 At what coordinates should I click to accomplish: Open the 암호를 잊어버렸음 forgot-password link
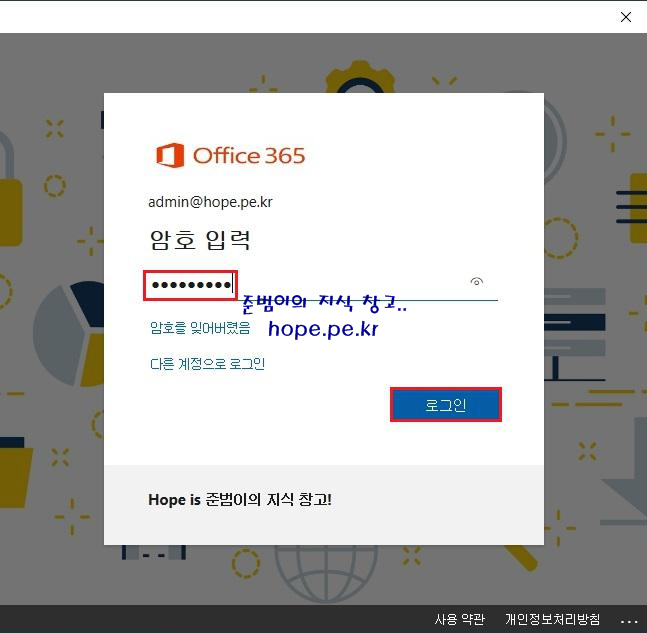tap(200, 328)
